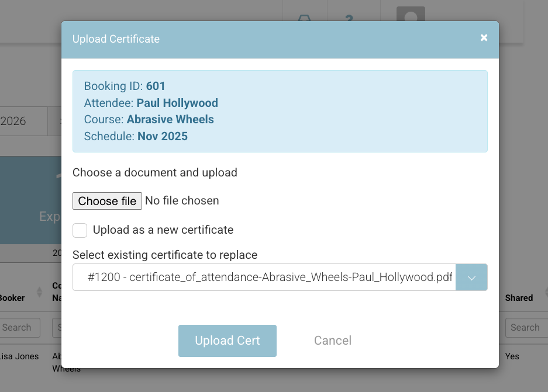Close the Upload Certificate dialog with X

tap(484, 37)
